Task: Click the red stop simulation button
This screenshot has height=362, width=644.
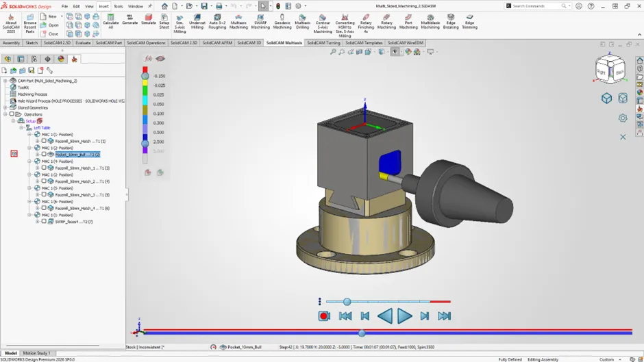Action: [x=324, y=315]
